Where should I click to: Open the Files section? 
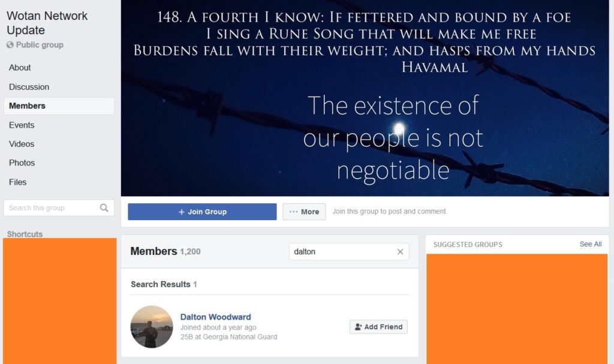[17, 182]
